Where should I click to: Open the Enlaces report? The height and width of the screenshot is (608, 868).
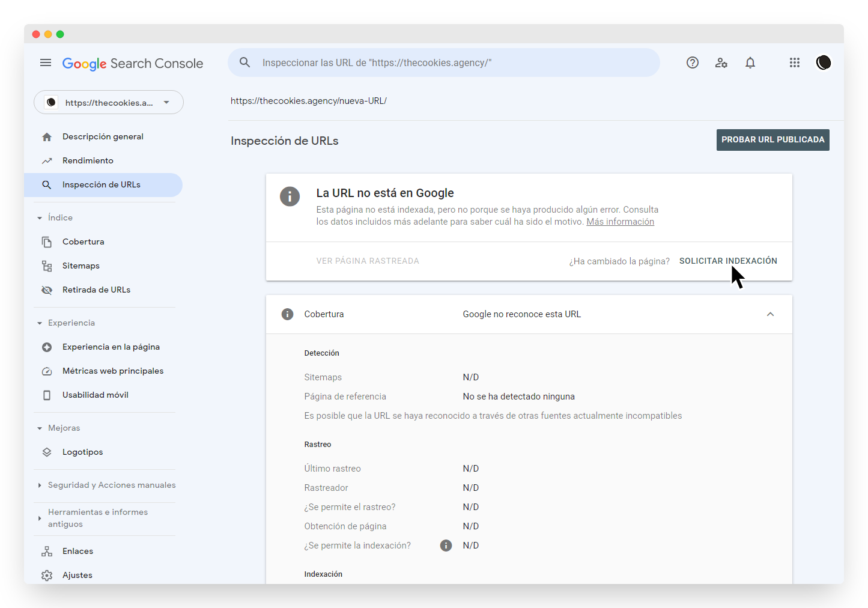[x=77, y=552]
